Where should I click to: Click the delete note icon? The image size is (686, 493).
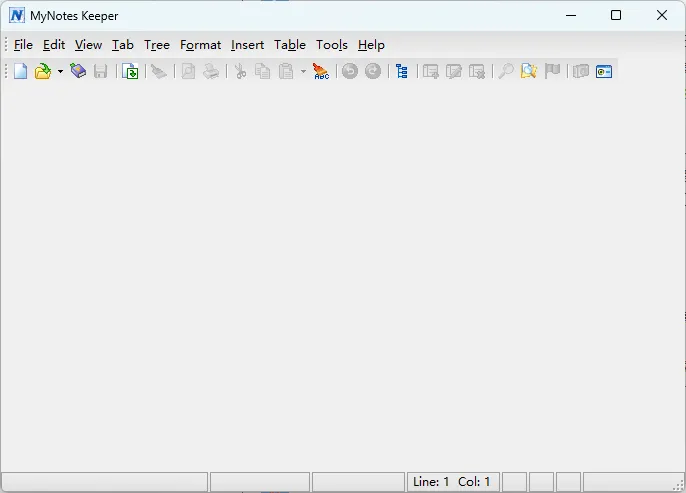pos(477,71)
